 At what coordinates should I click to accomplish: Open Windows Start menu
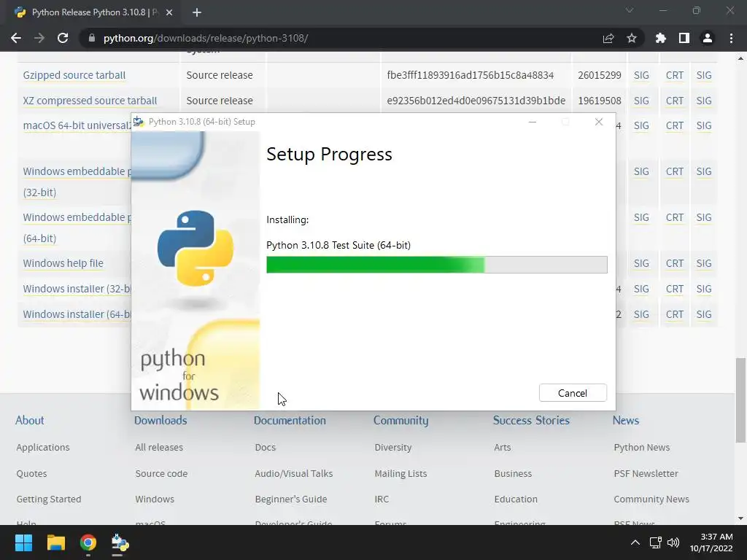[x=23, y=542]
